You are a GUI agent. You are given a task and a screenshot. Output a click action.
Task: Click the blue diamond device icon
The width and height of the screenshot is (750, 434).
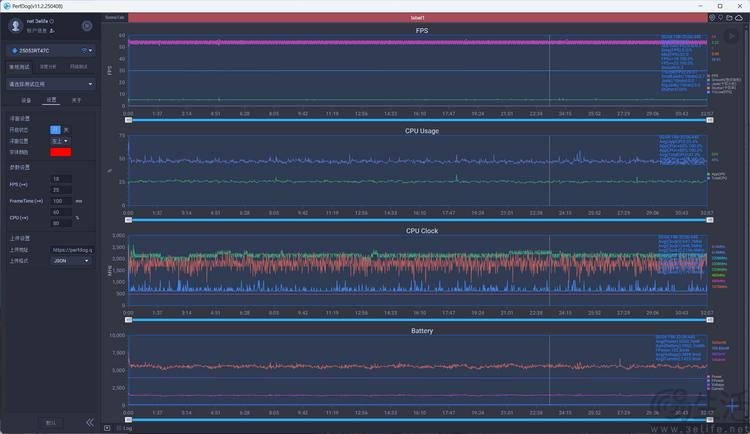coord(14,50)
